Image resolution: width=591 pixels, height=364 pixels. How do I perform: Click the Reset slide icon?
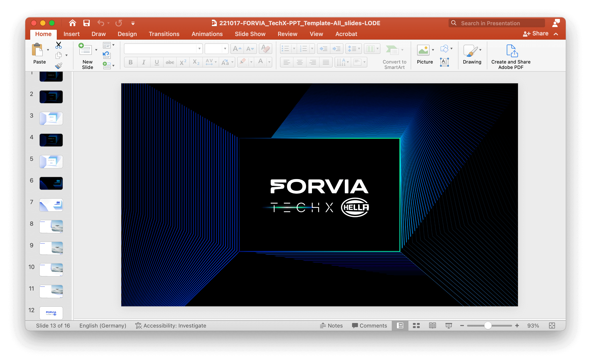point(106,55)
